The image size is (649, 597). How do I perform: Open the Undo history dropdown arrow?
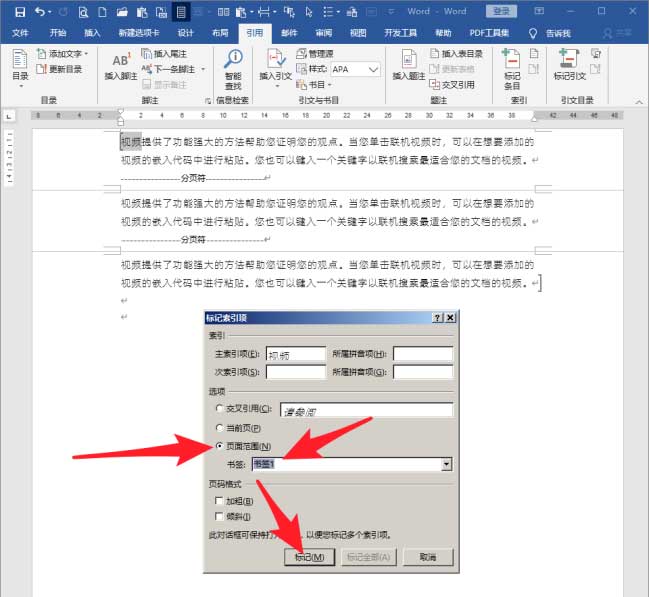coord(50,12)
